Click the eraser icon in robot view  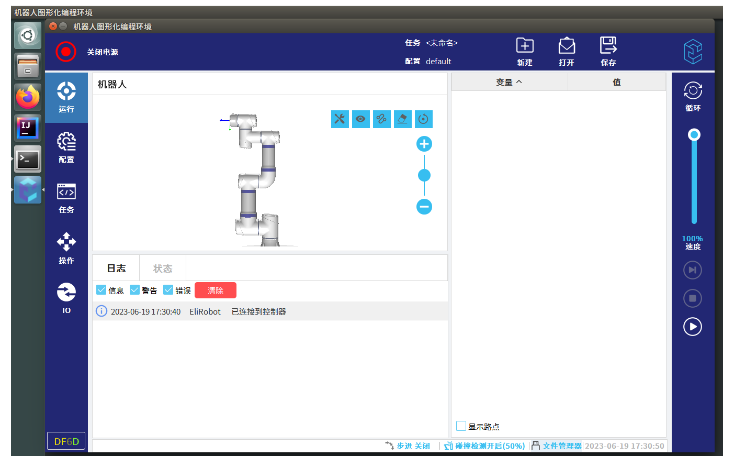pos(403,119)
